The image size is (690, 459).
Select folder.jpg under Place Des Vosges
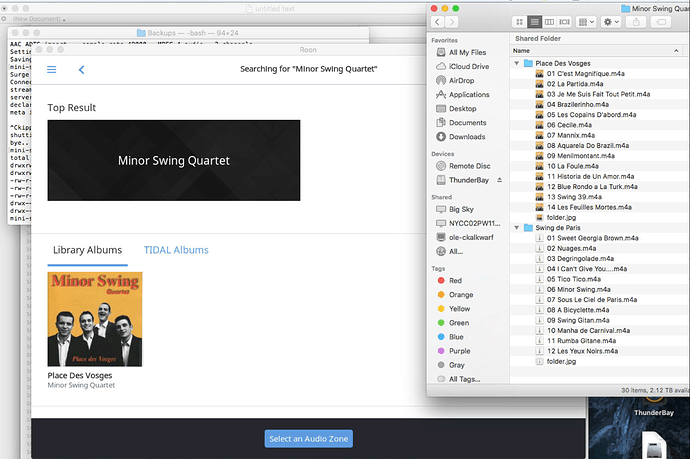(x=600, y=217)
